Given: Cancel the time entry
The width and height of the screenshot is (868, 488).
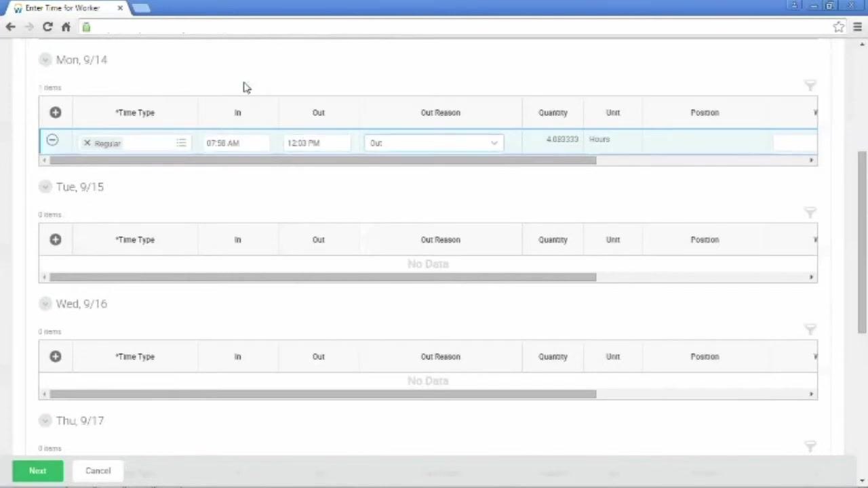Looking at the screenshot, I should click(x=98, y=471).
